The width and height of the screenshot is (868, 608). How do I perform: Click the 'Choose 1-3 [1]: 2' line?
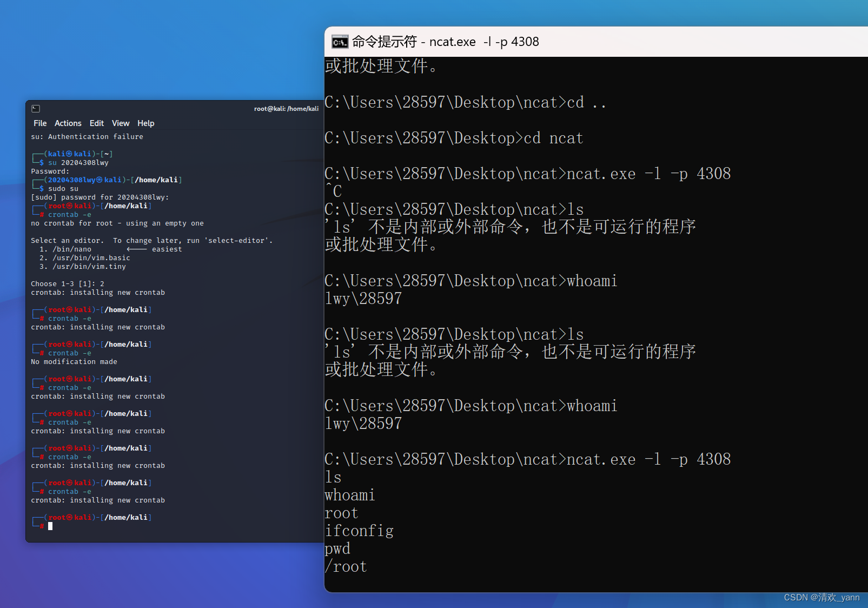68,284
